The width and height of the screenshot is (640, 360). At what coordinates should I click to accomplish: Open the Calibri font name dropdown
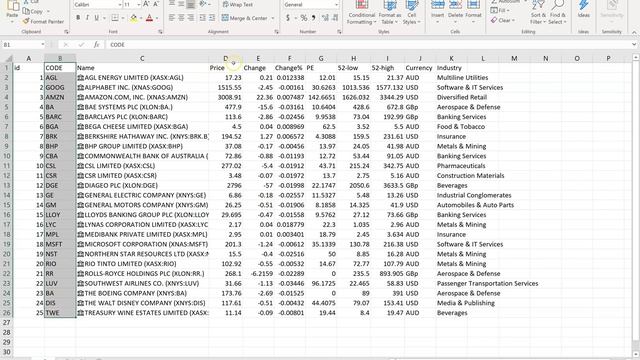[x=120, y=4]
